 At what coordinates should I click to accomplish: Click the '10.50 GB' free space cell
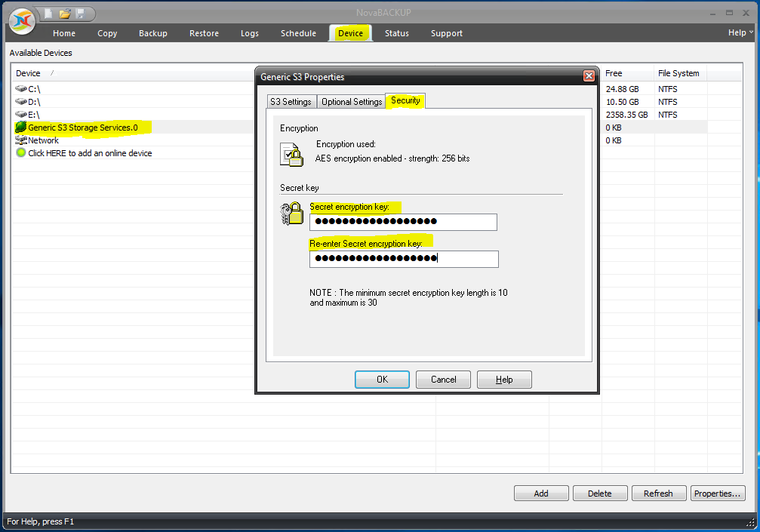623,102
